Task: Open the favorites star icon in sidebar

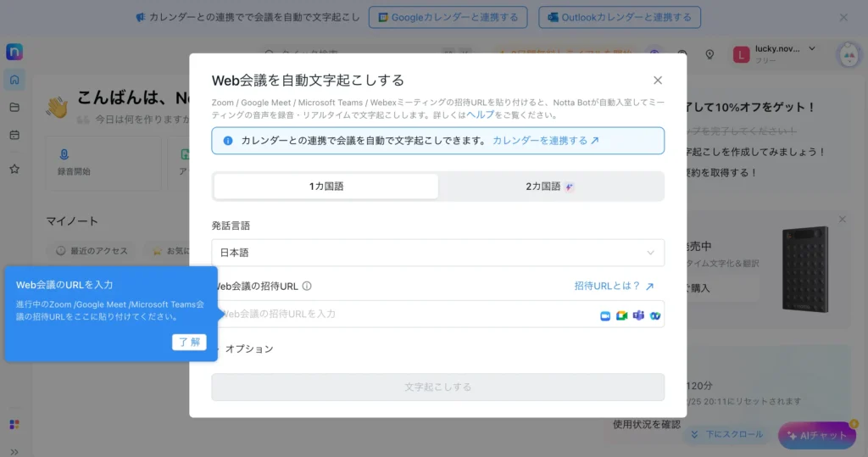Action: click(14, 169)
